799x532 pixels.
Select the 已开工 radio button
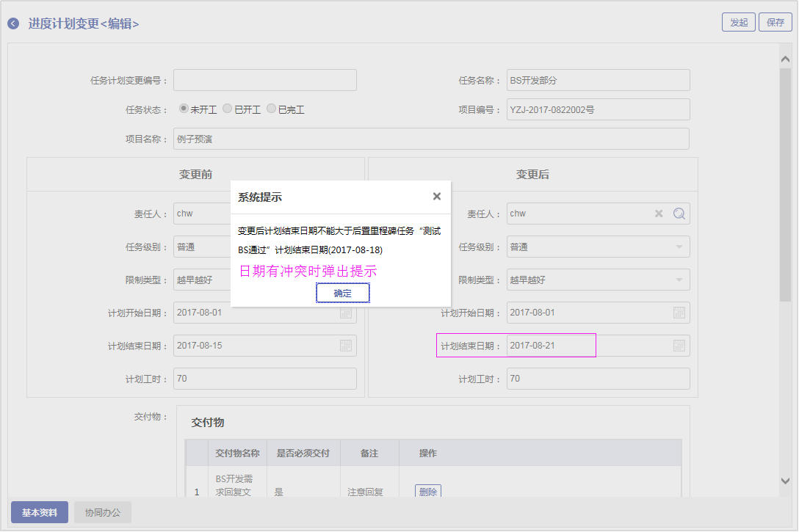pyautogui.click(x=228, y=109)
